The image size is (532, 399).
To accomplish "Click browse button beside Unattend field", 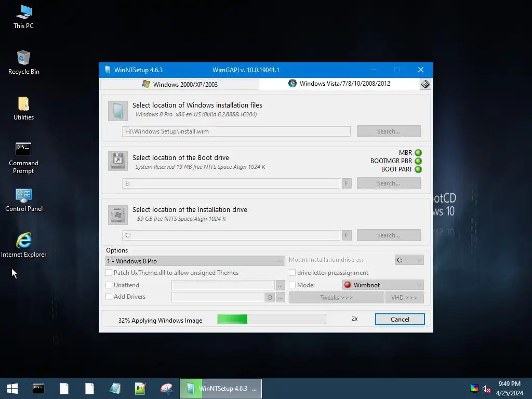I will 280,285.
